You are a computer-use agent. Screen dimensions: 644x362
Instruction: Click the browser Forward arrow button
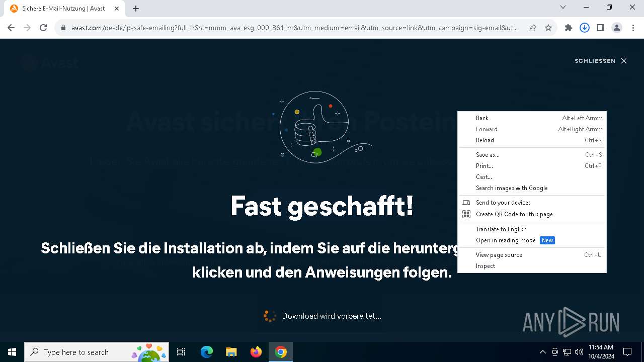pyautogui.click(x=27, y=28)
